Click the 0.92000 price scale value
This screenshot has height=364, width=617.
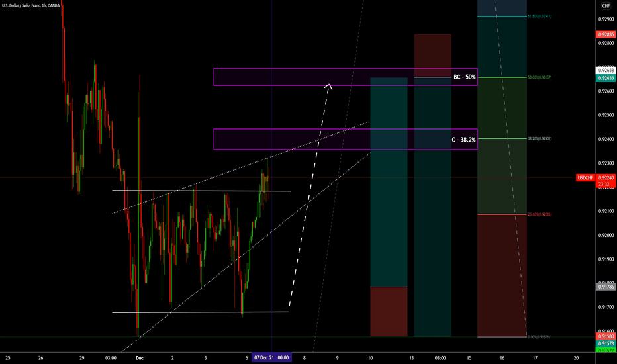coord(606,236)
